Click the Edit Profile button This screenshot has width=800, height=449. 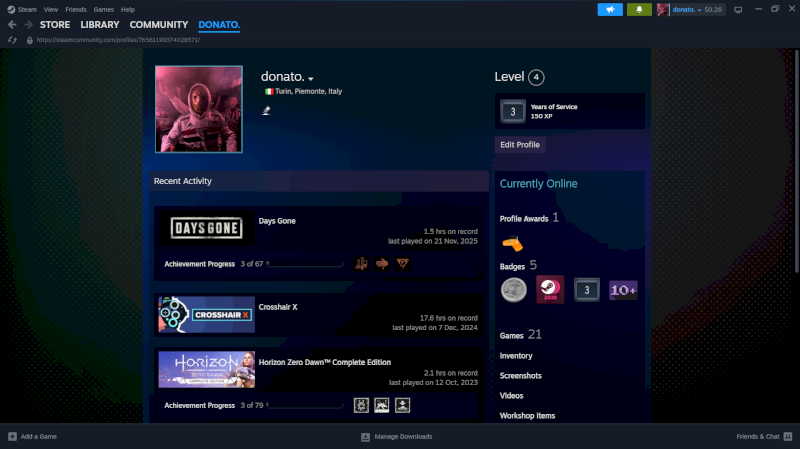(520, 144)
